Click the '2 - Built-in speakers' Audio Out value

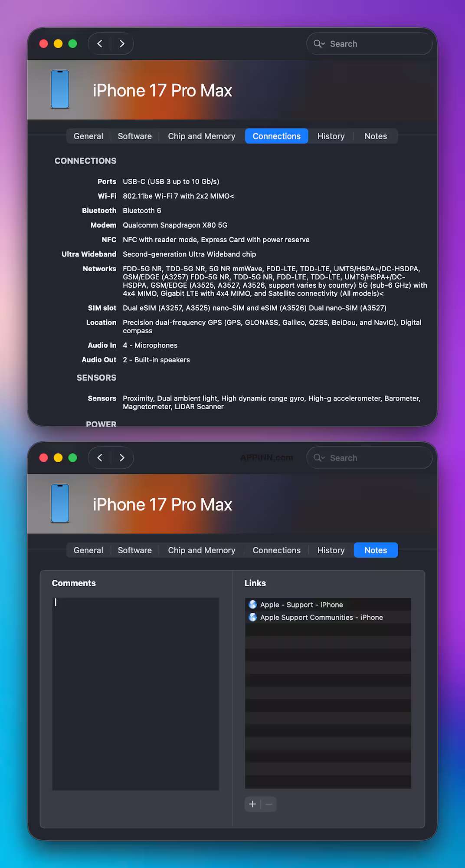[x=156, y=360]
